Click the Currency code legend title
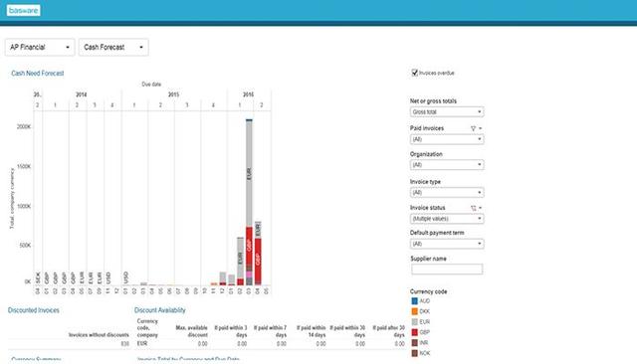Image resolution: width=637 pixels, height=364 pixels. 428,291
